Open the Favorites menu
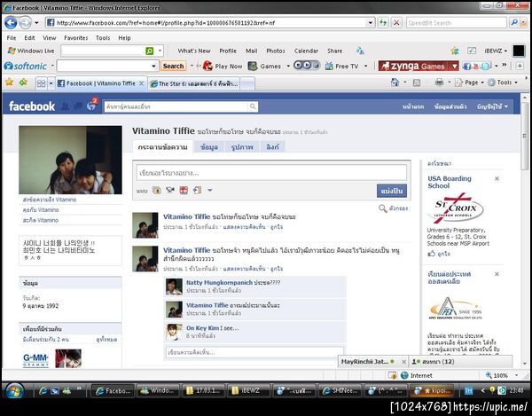 pyautogui.click(x=75, y=37)
